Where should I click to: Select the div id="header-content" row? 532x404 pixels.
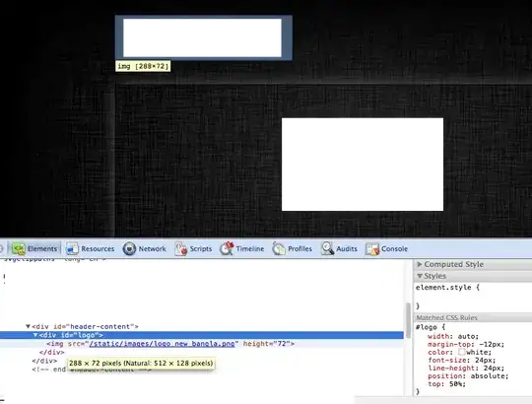point(202,326)
